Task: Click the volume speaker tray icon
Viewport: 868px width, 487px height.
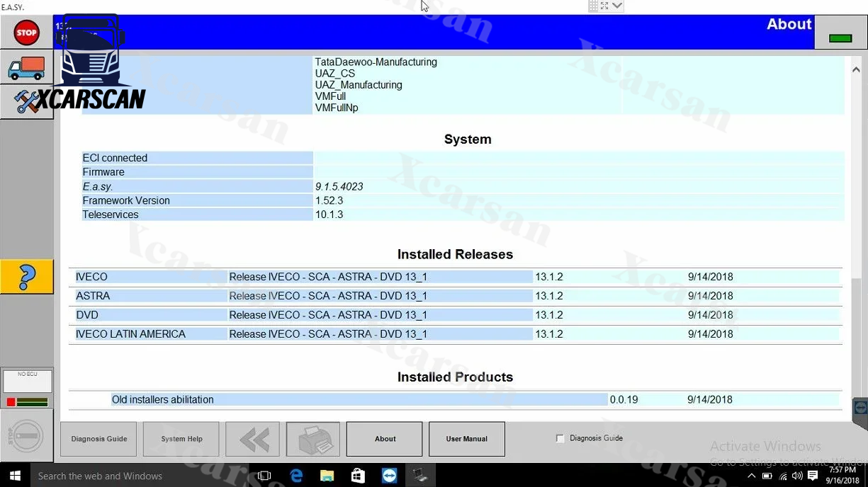Action: point(797,476)
